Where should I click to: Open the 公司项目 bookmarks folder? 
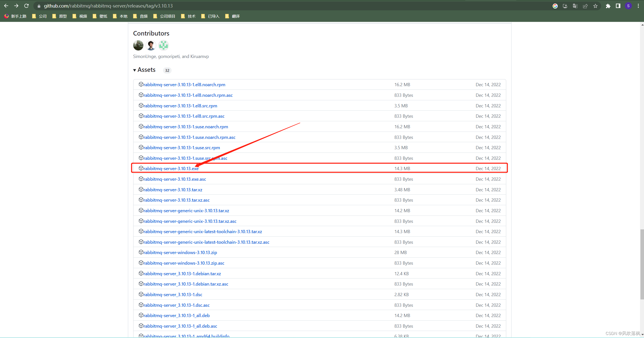(164, 16)
